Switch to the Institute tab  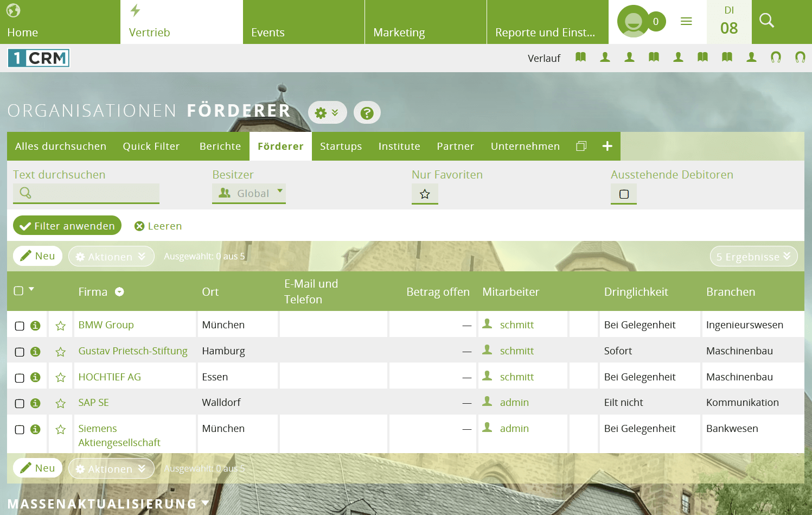pyautogui.click(x=399, y=146)
